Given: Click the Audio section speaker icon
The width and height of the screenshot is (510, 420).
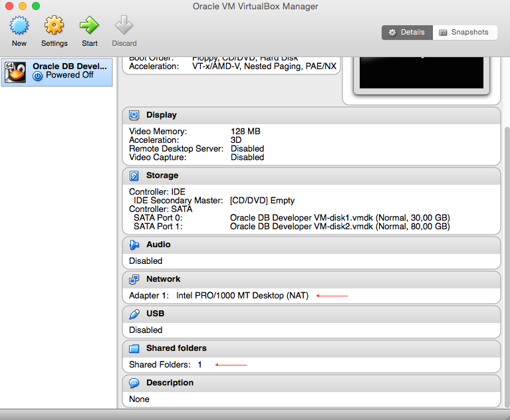Looking at the screenshot, I should (x=134, y=245).
